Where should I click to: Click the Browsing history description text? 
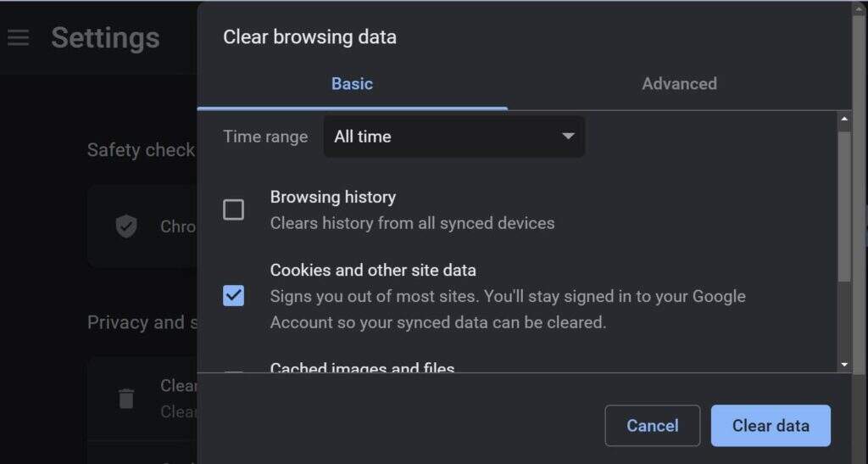412,223
